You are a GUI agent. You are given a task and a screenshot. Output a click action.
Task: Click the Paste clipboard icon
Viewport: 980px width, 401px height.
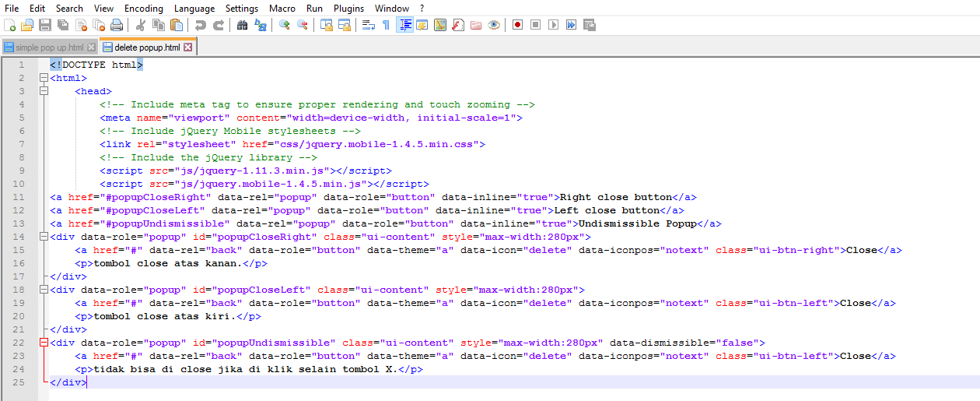(x=177, y=25)
